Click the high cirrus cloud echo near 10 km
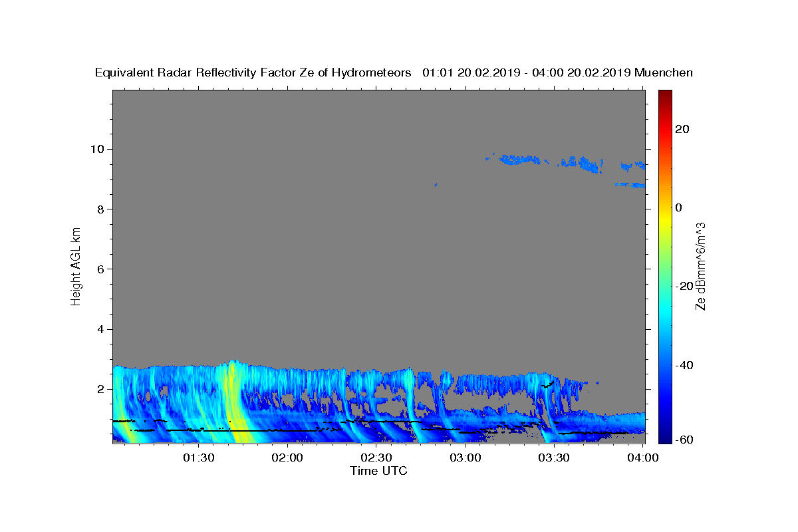The image size is (798, 532). pos(520,159)
